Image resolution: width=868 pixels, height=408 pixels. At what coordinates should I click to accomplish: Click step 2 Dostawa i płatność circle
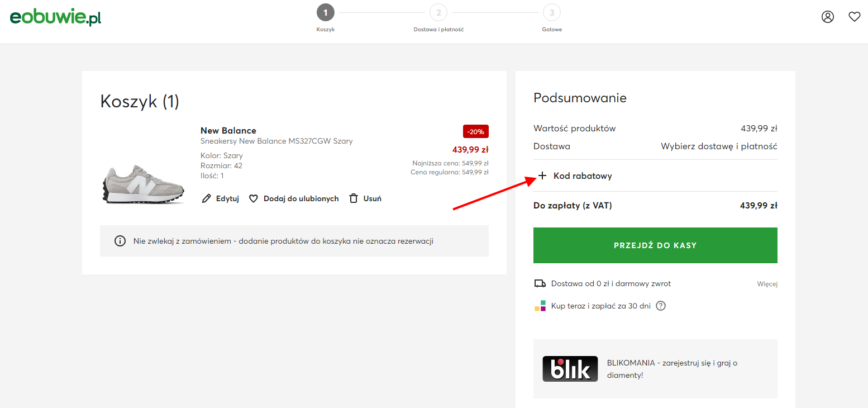pos(438,12)
